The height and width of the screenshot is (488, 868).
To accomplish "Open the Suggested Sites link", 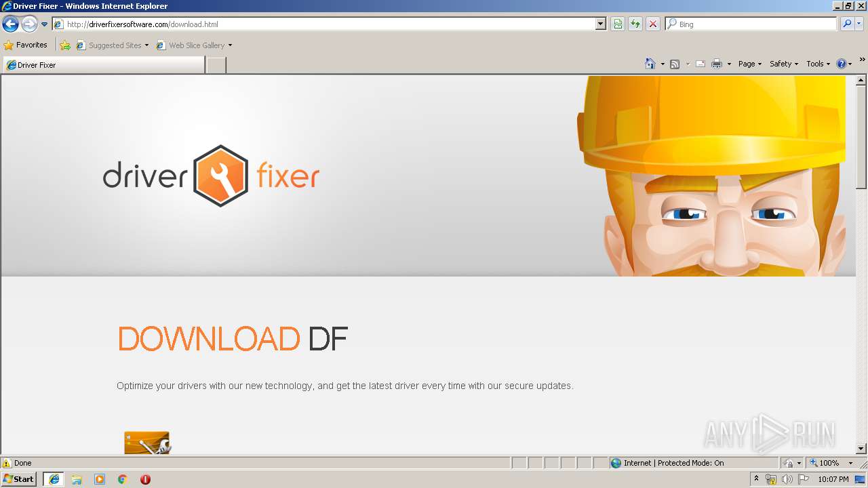I will [x=113, y=45].
